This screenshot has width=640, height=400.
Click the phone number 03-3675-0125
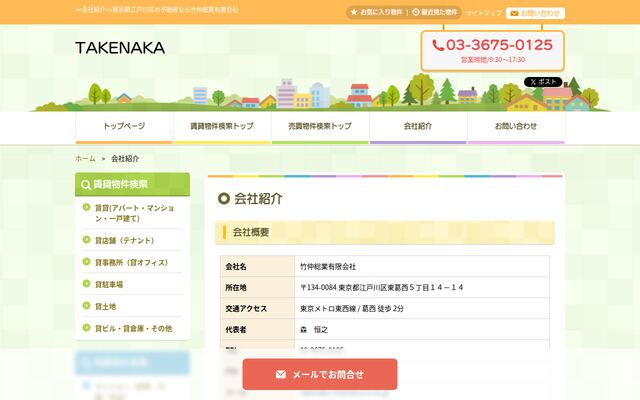[x=499, y=45]
